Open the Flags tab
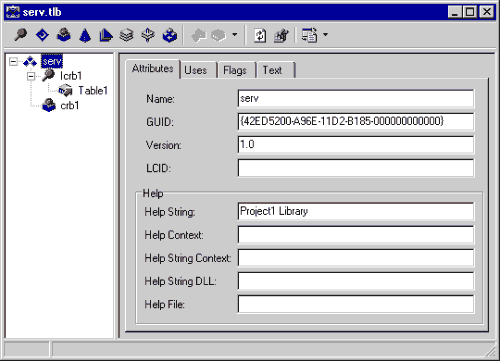 235,70
